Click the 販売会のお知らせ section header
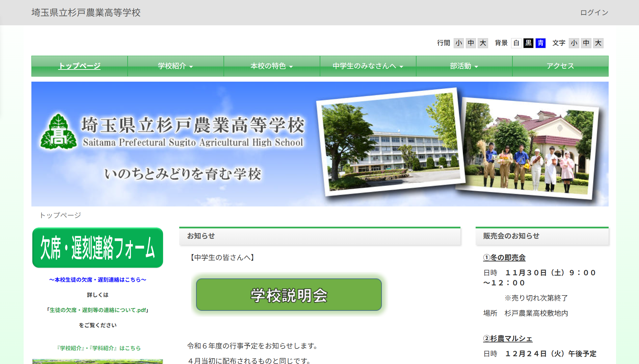This screenshot has height=364, width=639. point(542,236)
